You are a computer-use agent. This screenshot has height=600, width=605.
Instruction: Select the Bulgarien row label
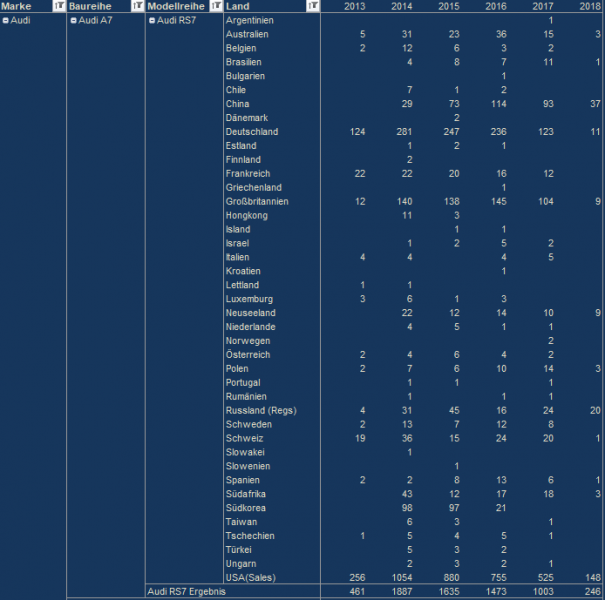[245, 76]
